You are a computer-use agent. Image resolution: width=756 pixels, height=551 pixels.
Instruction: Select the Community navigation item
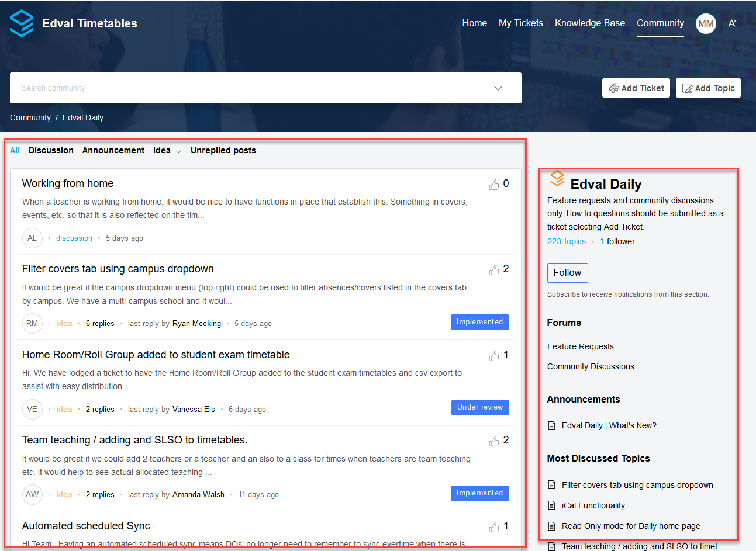(660, 23)
